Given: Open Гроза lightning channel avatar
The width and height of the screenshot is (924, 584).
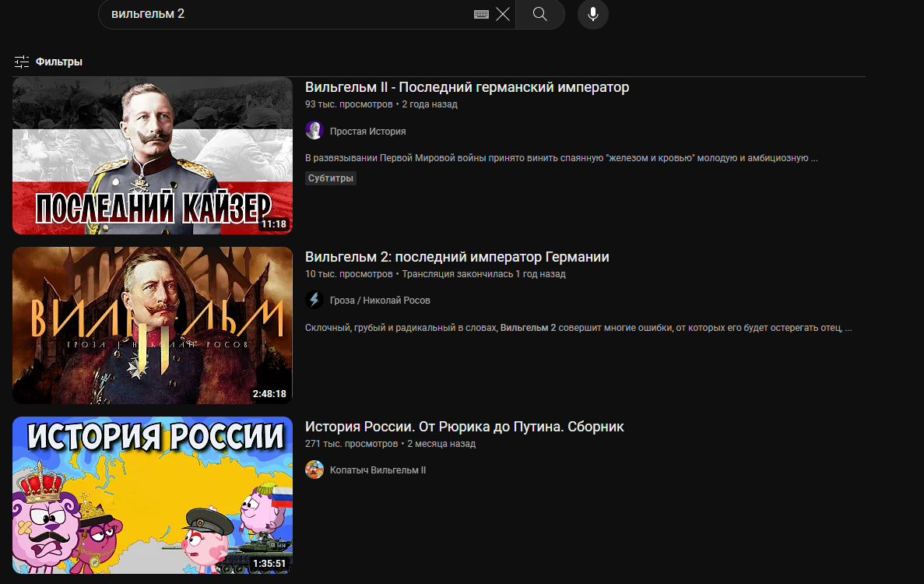Looking at the screenshot, I should point(314,300).
